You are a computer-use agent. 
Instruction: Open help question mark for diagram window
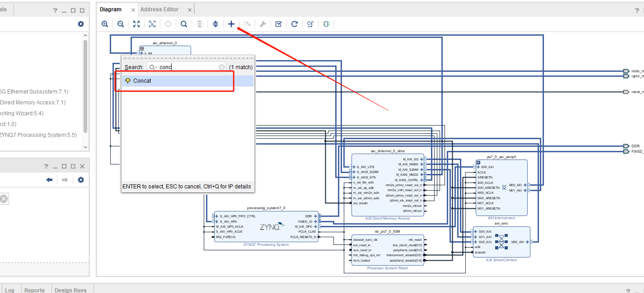637,10
